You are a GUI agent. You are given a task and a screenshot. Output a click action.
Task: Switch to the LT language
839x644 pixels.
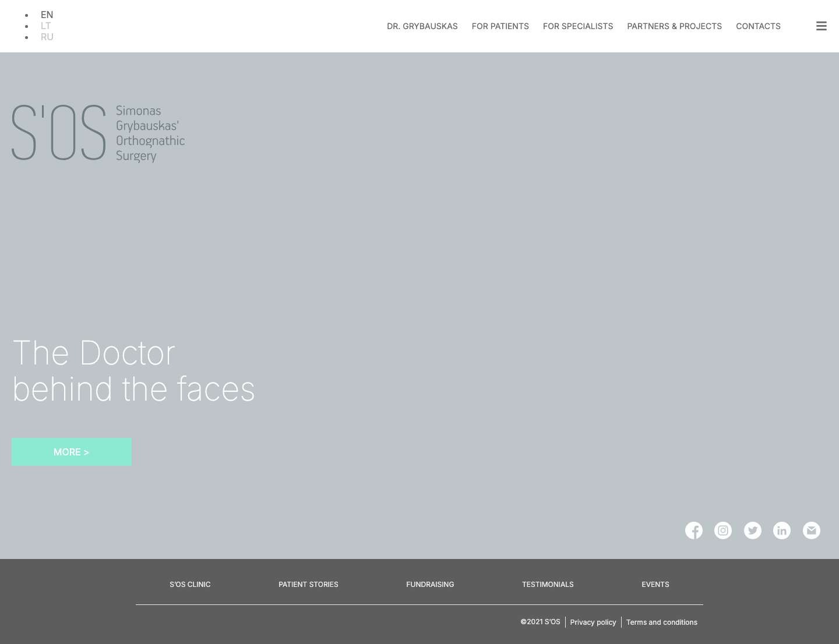point(45,26)
